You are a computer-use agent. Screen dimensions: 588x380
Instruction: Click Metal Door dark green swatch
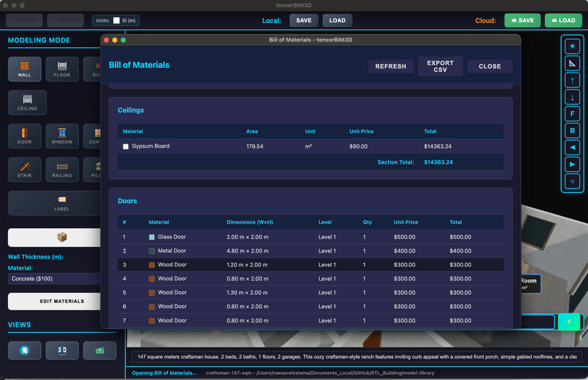(x=152, y=251)
